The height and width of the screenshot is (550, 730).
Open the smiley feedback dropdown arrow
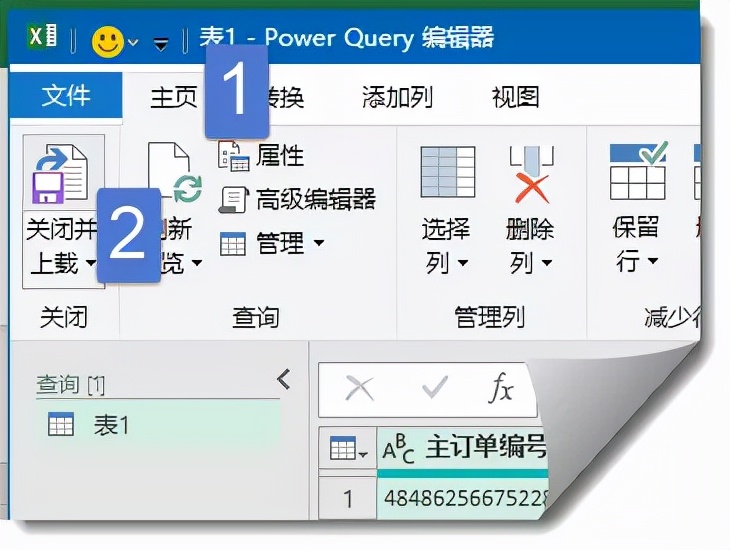(133, 42)
